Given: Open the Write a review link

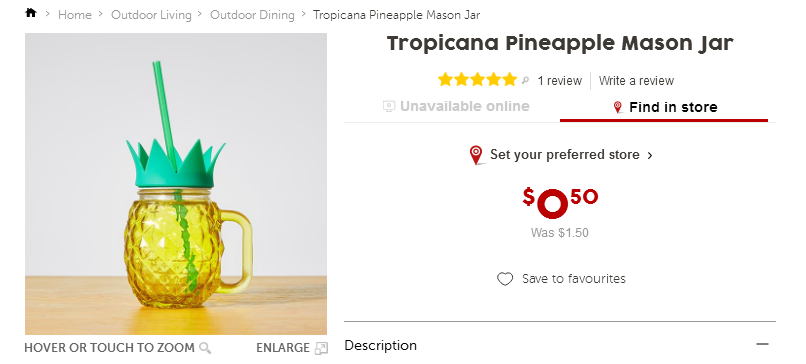Looking at the screenshot, I should click(636, 81).
